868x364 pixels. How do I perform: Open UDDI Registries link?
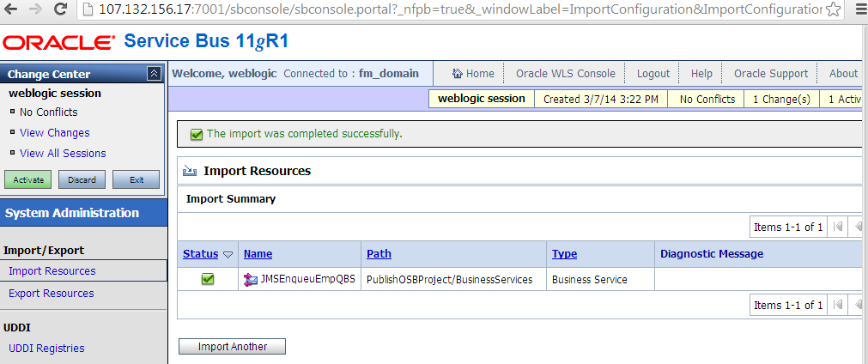(x=46, y=349)
